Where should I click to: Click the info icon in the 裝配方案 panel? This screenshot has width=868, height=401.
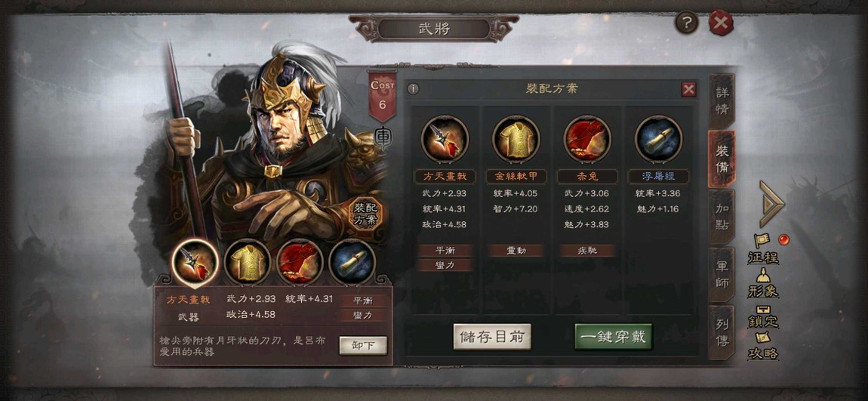414,89
